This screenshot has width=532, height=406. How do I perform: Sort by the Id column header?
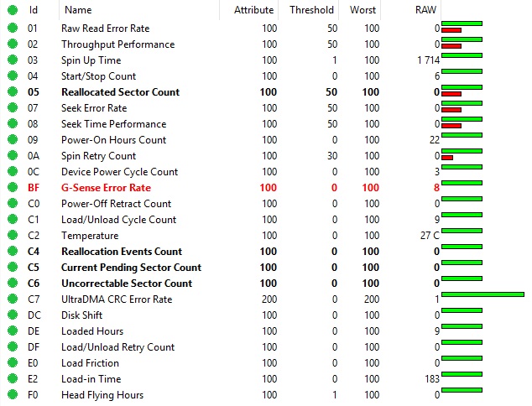click(34, 10)
